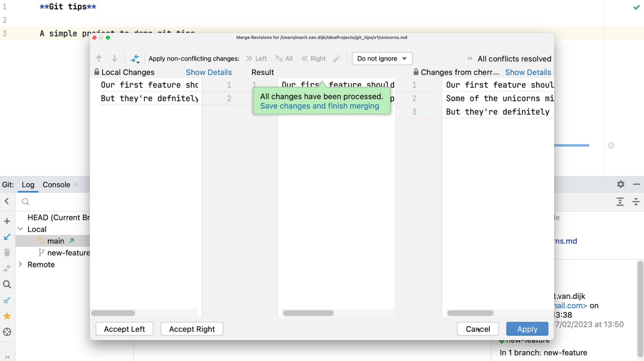Expand the Remote branches section

(20, 265)
